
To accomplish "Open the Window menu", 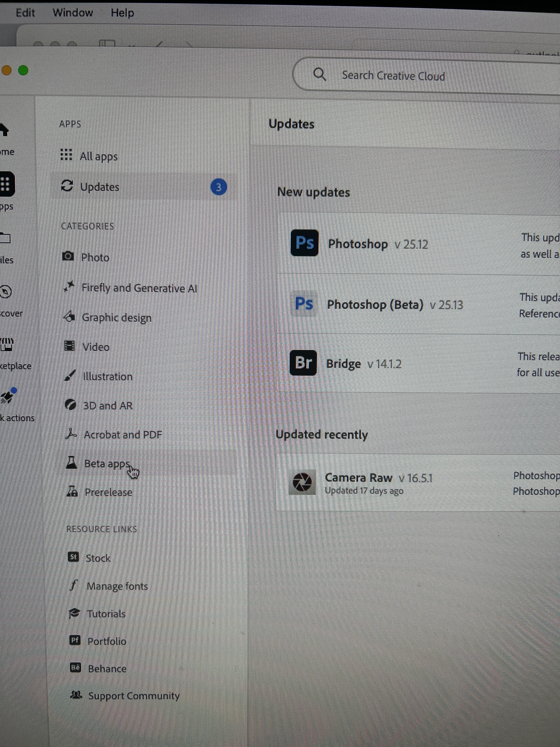I will click(73, 13).
